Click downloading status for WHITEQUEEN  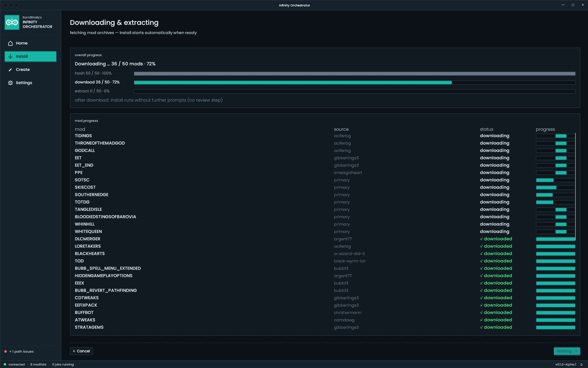pos(494,231)
